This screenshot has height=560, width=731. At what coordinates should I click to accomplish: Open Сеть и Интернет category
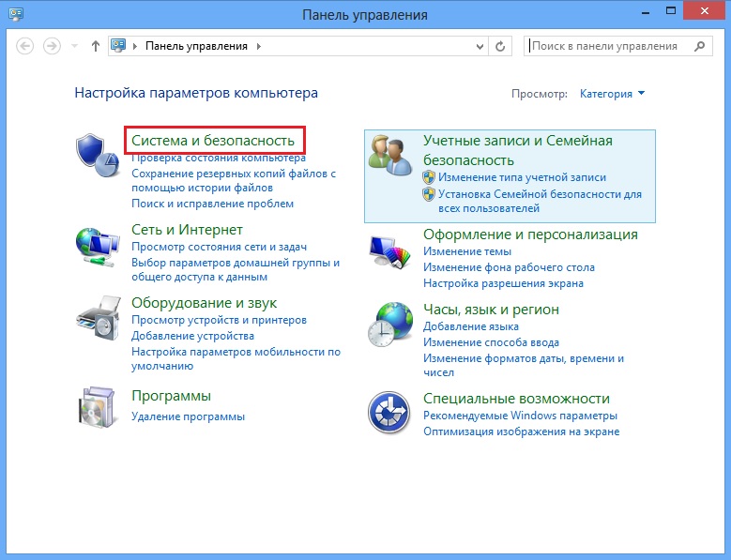click(x=187, y=230)
